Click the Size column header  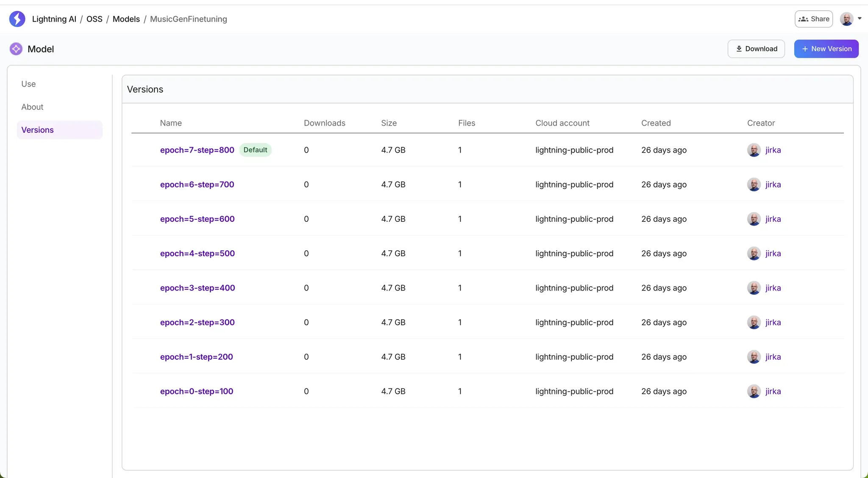389,123
